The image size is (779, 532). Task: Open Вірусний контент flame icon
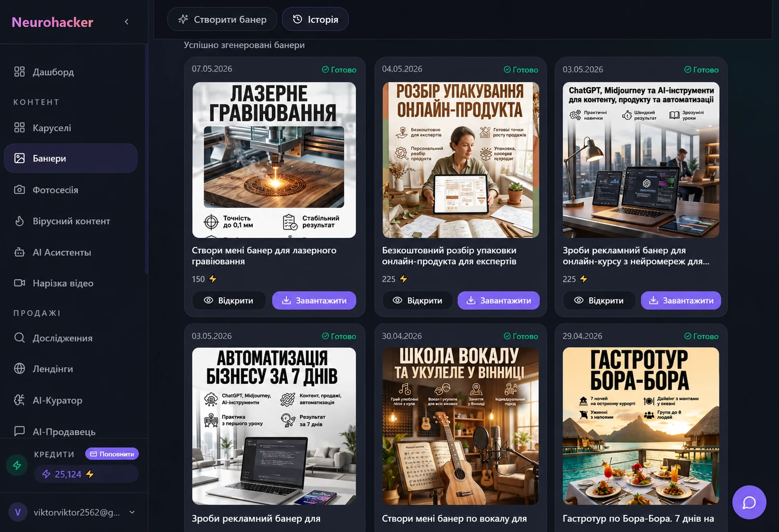click(19, 221)
